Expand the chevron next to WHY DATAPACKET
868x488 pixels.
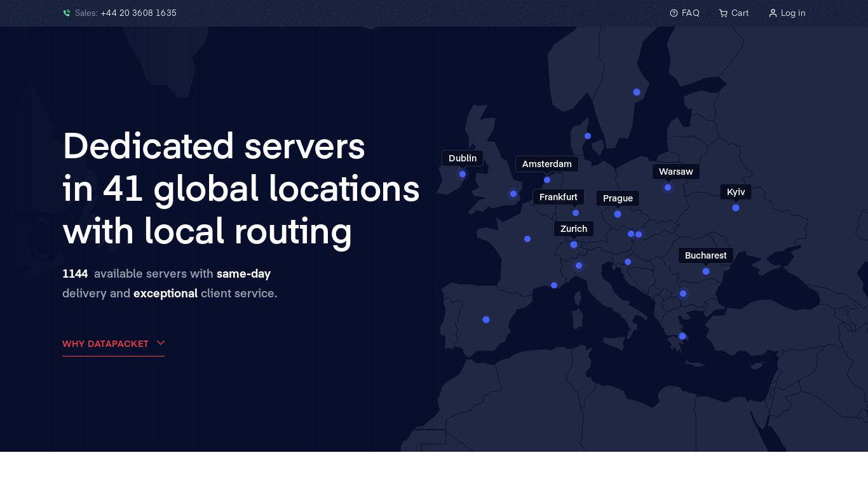[x=161, y=343]
